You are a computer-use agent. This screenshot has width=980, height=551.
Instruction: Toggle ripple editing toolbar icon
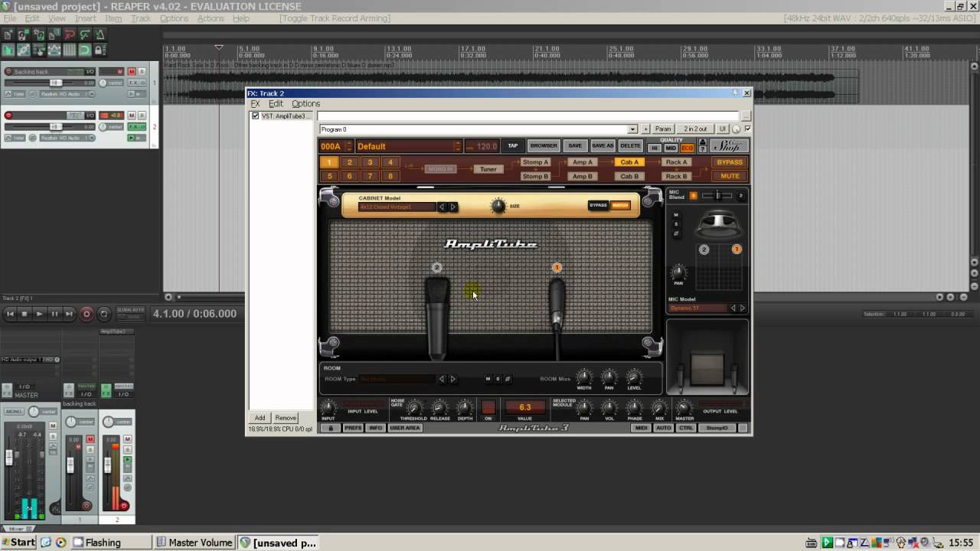point(39,51)
